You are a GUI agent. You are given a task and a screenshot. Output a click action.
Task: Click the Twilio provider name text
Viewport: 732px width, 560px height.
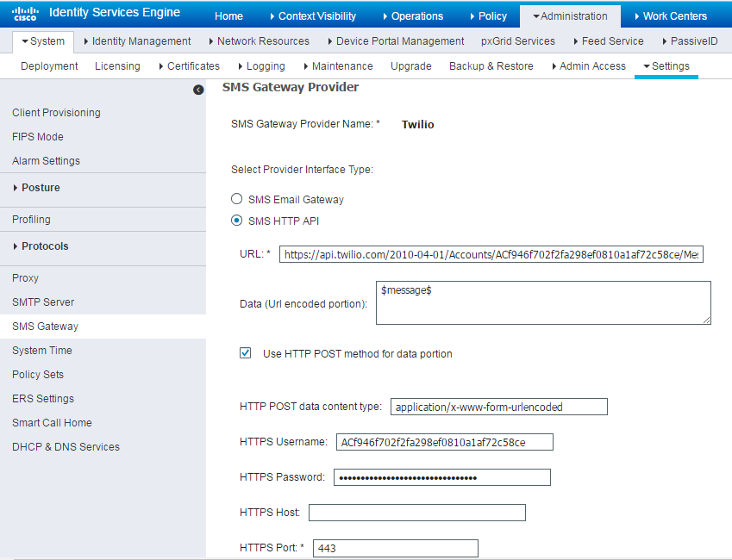418,124
